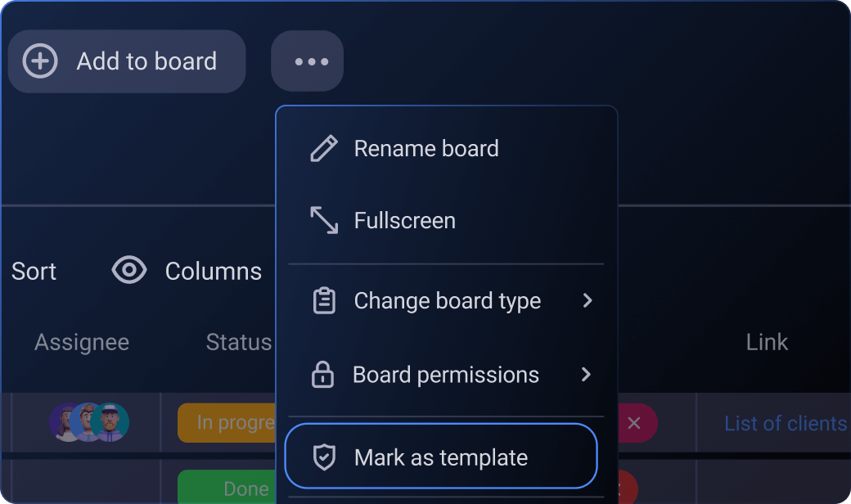
Task: Click the X on the pink tag
Action: point(633,423)
